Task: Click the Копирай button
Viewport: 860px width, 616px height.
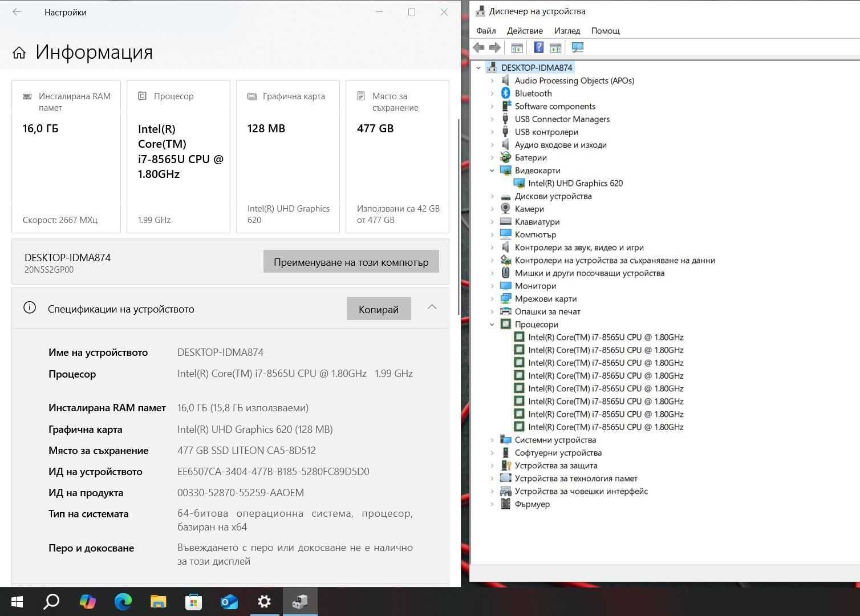Action: coord(379,309)
